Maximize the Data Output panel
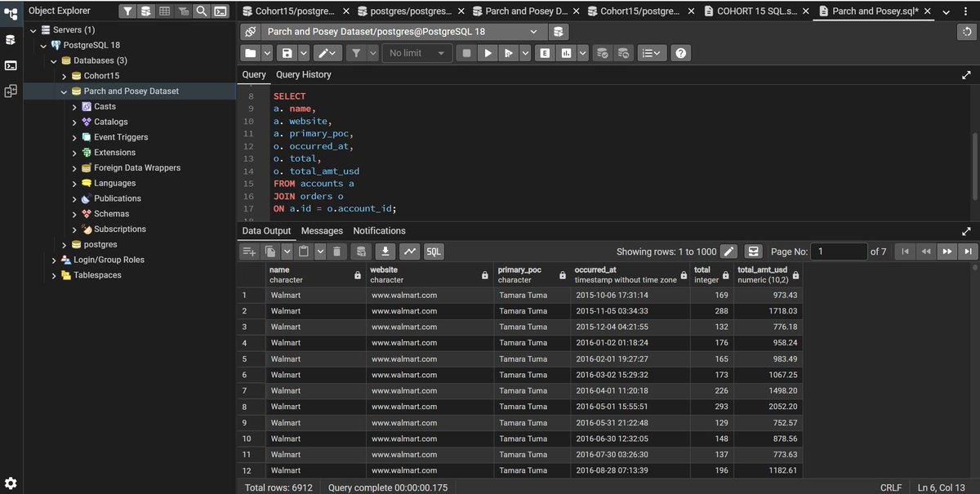This screenshot has height=494, width=980. tap(967, 231)
